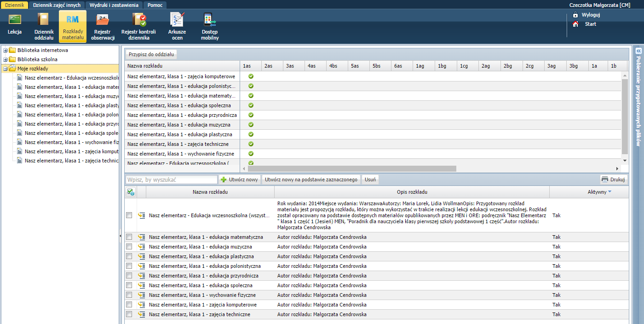644x324 pixels.
Task: Sort by Aktywny column arrow
Action: [610, 192]
